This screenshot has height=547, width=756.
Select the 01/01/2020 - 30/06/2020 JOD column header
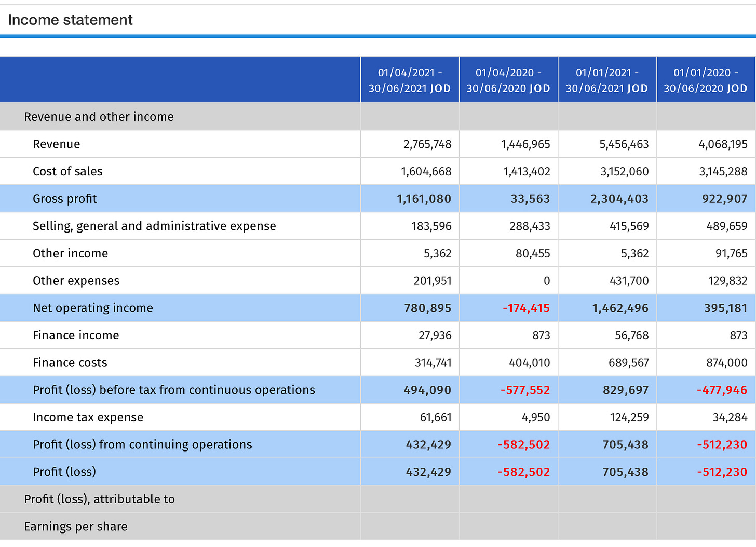[706, 80]
